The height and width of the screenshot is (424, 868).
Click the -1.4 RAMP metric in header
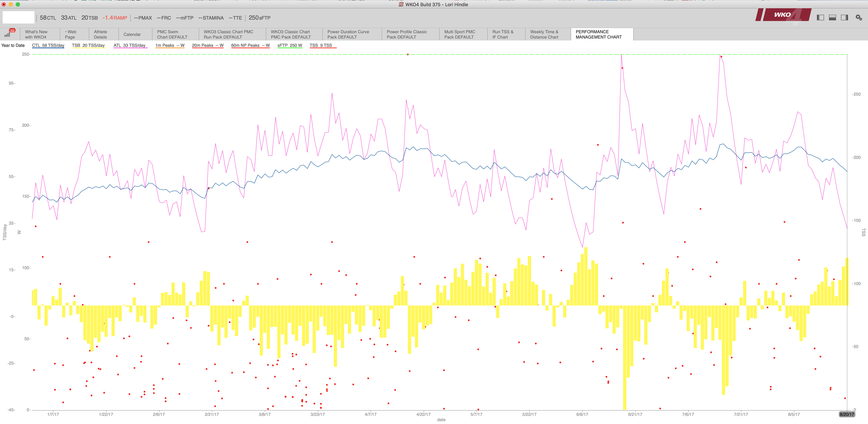click(x=115, y=18)
